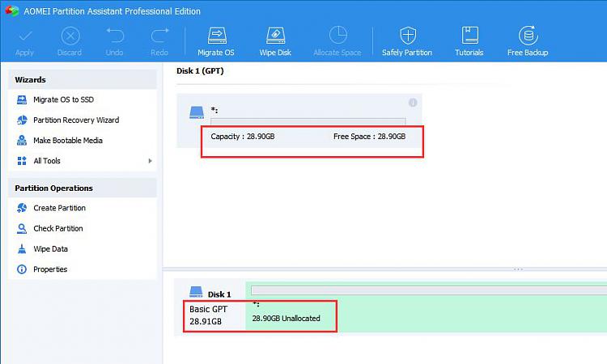Open the Partition Recovery Wizard

pos(83,121)
